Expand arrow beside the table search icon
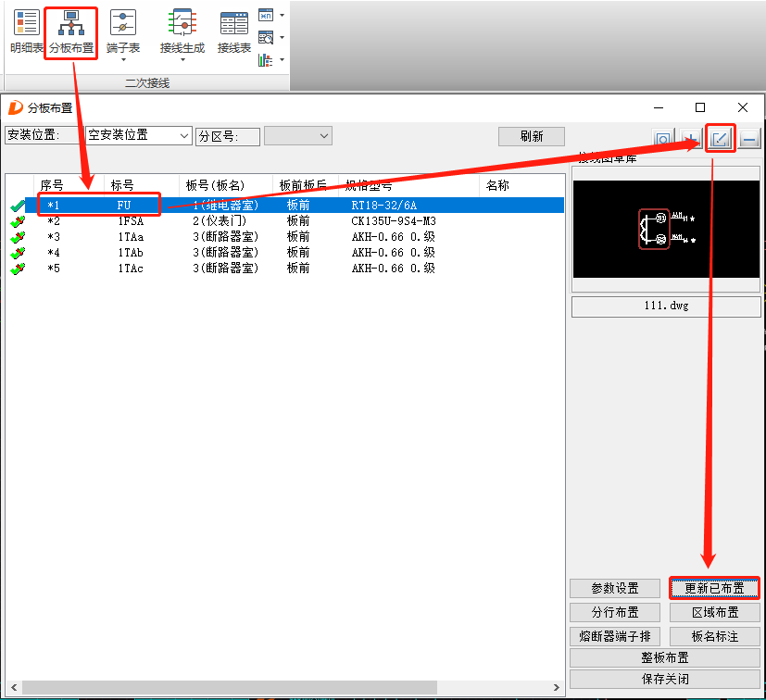The image size is (766, 700). pyautogui.click(x=282, y=37)
